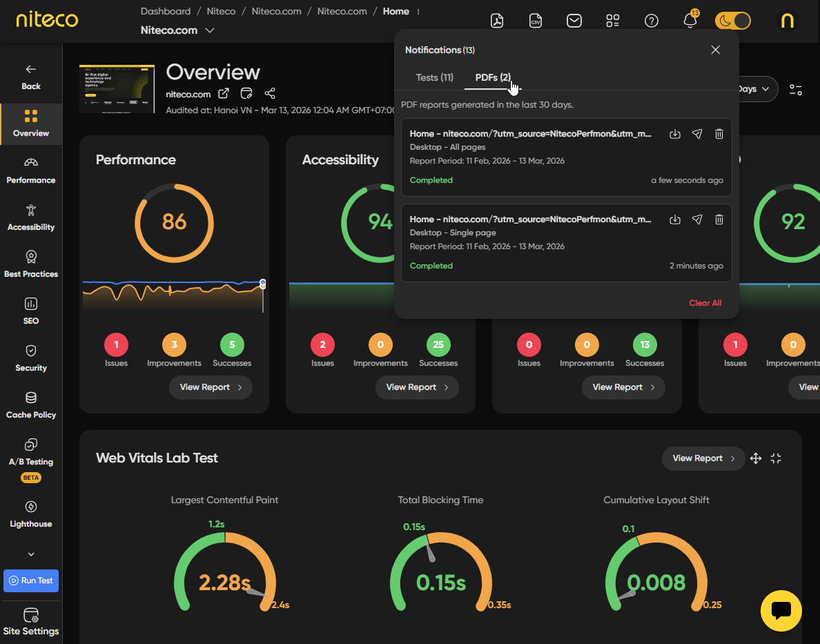Open the notifications bell icon

click(690, 21)
